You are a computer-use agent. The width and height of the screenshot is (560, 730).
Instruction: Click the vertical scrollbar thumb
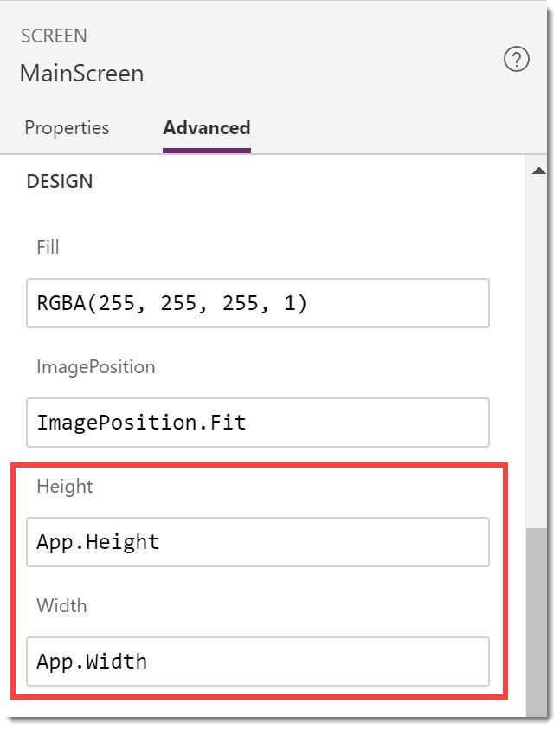coord(537,623)
